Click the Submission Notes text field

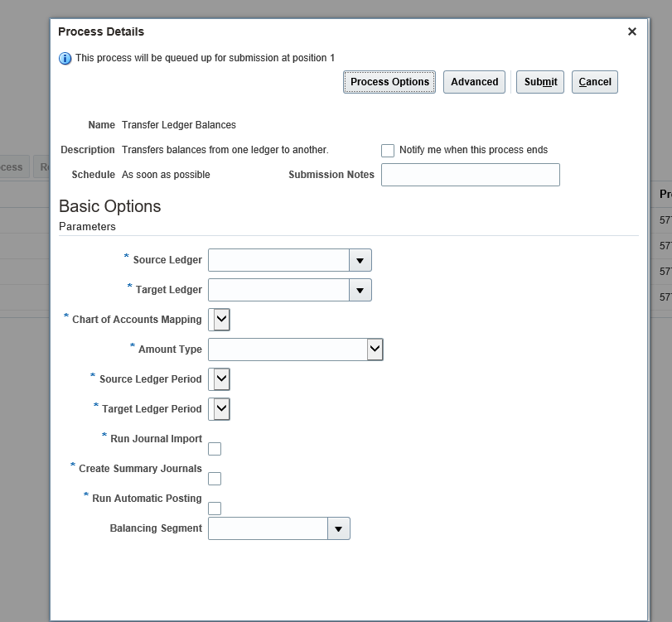470,175
